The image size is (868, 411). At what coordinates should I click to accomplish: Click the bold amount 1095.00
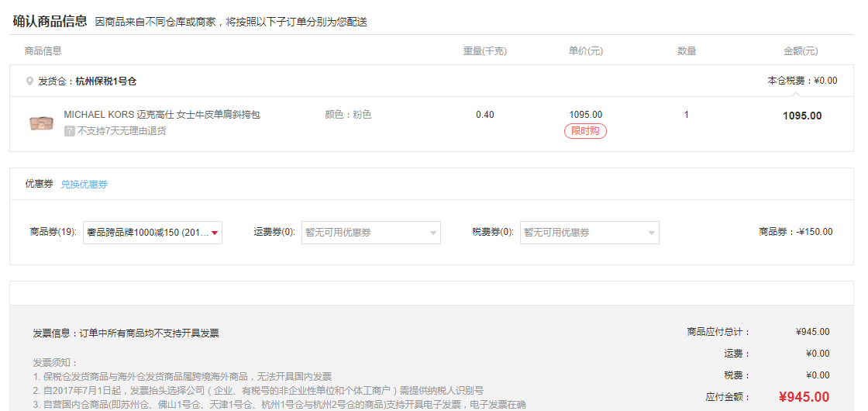[x=802, y=116]
